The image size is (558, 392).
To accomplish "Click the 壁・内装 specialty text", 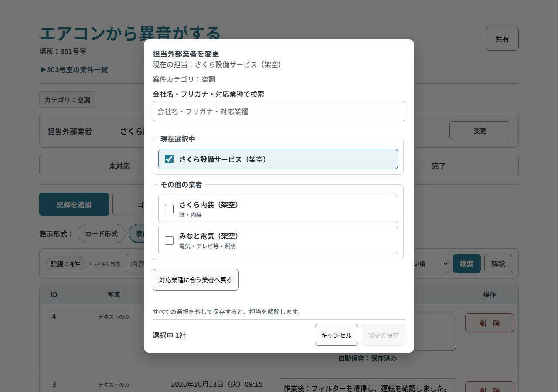I will (x=191, y=215).
